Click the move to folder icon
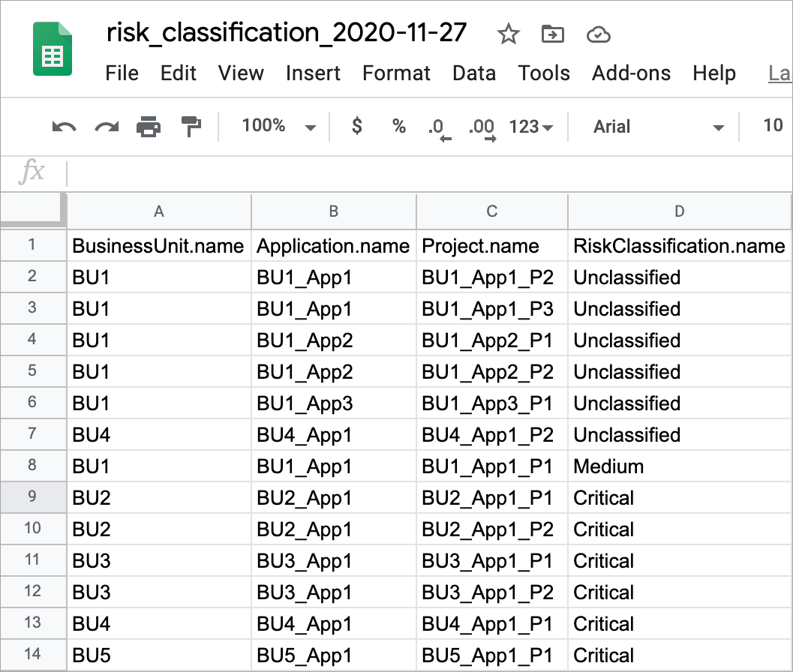Screen dimensions: 793x672 pos(553,34)
